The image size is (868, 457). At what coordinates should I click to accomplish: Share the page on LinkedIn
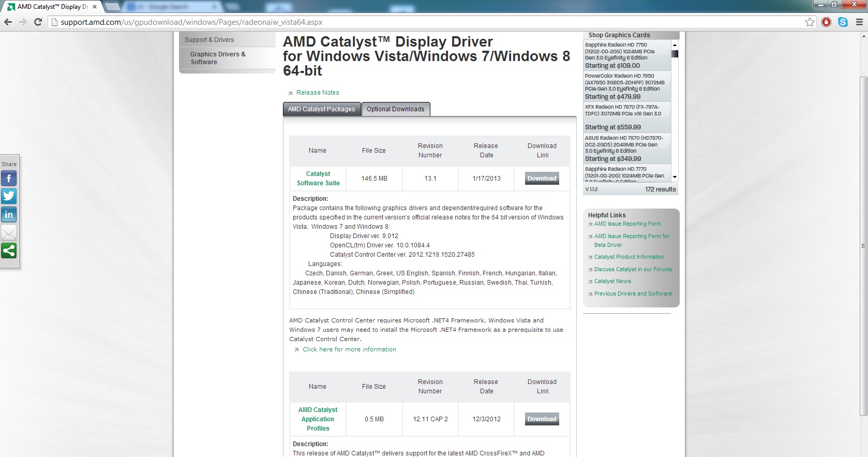9,214
